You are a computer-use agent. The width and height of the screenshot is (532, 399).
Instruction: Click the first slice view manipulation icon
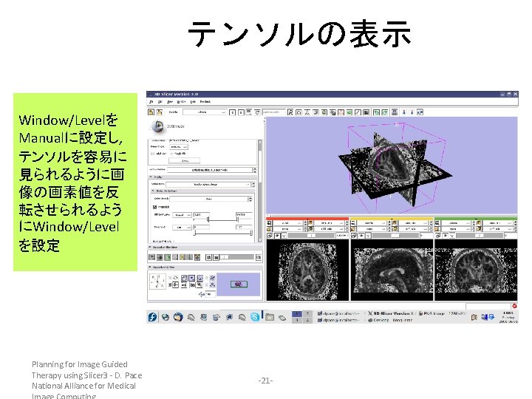tap(152, 258)
